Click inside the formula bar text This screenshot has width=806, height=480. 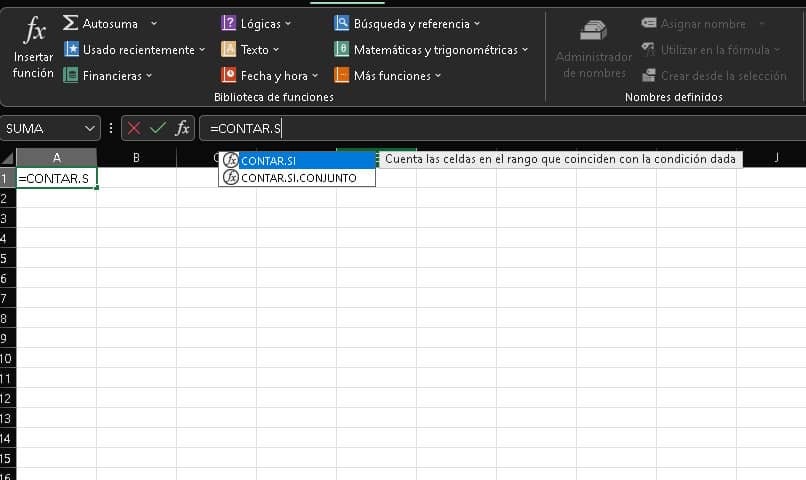click(400, 128)
